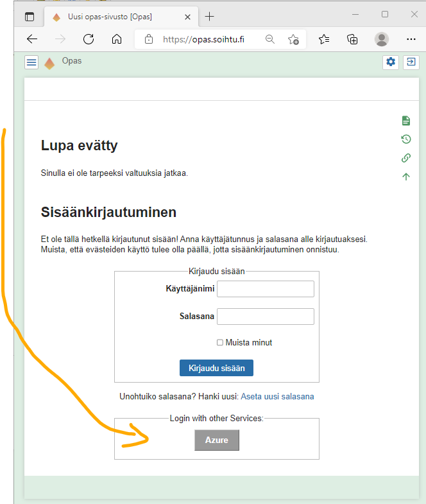Open the tab actions menu icon
Screen dimensions: 426x504
click(30, 17)
